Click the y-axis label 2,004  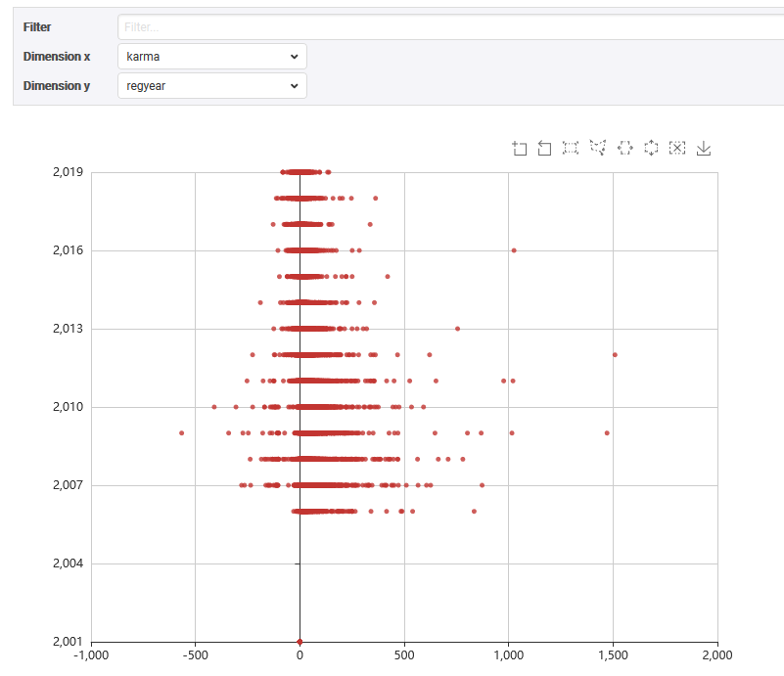(x=68, y=563)
